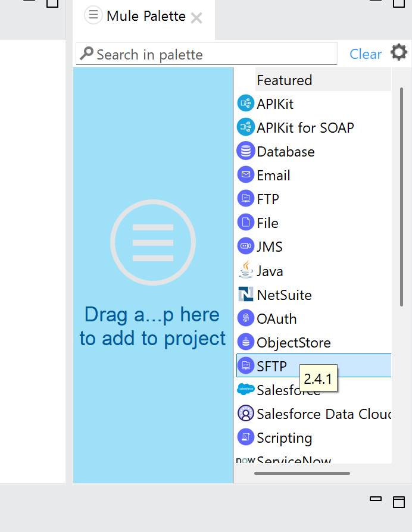Viewport: 412px width, 532px height.
Task: Select the Email connector icon
Action: 246,175
